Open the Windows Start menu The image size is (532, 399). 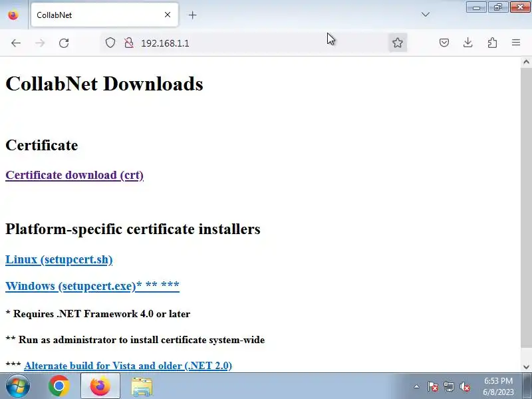click(x=17, y=386)
